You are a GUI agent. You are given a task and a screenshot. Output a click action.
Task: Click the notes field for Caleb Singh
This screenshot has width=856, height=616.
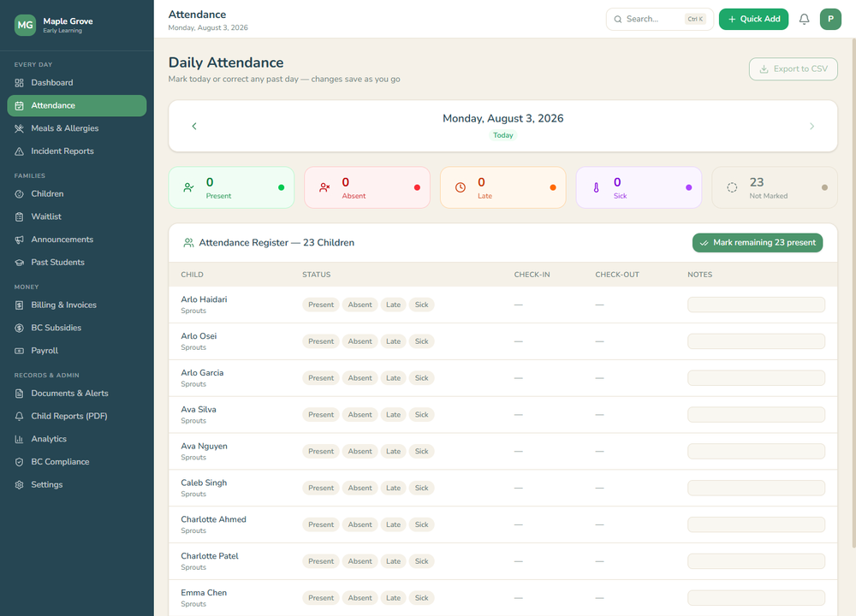click(x=756, y=488)
